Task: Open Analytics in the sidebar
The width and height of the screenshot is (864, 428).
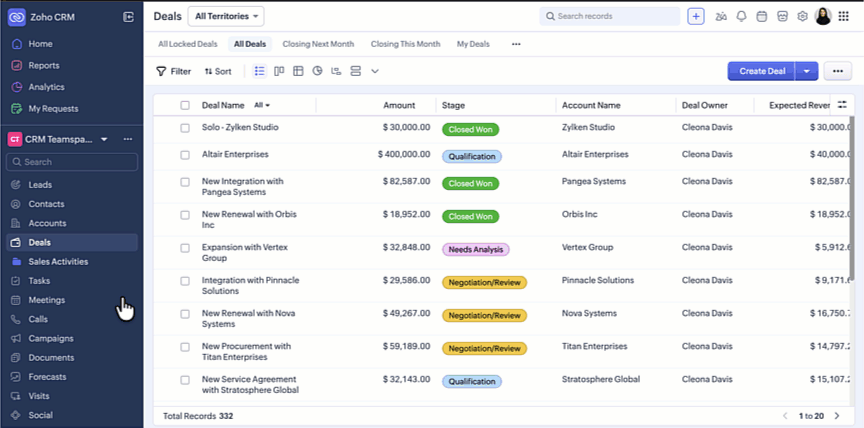Action: [x=46, y=86]
